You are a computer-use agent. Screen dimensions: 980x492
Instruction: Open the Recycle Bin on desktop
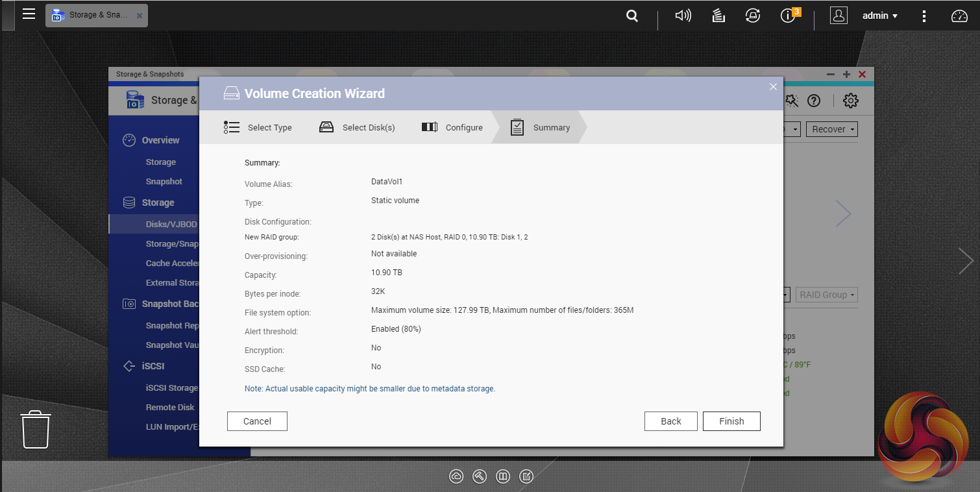pyautogui.click(x=36, y=429)
